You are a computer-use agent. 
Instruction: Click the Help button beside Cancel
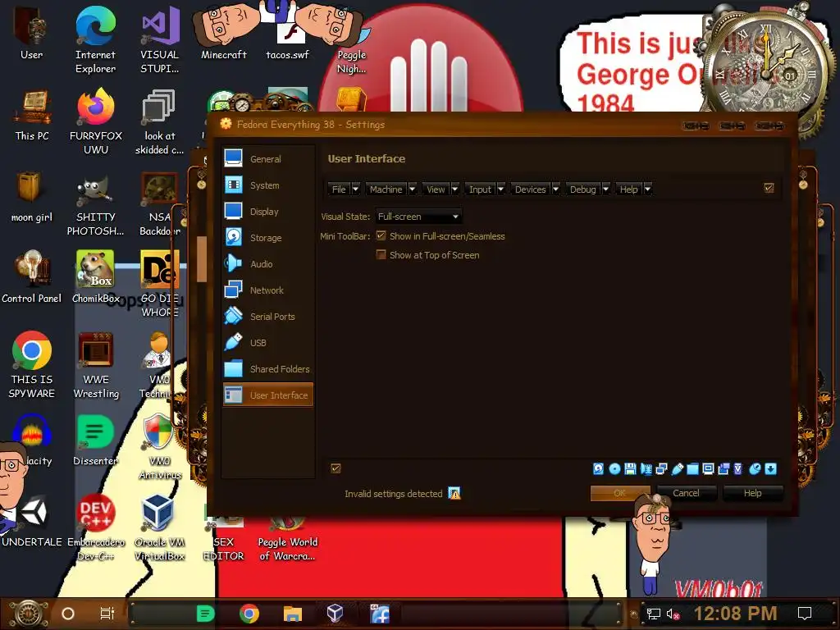click(752, 493)
